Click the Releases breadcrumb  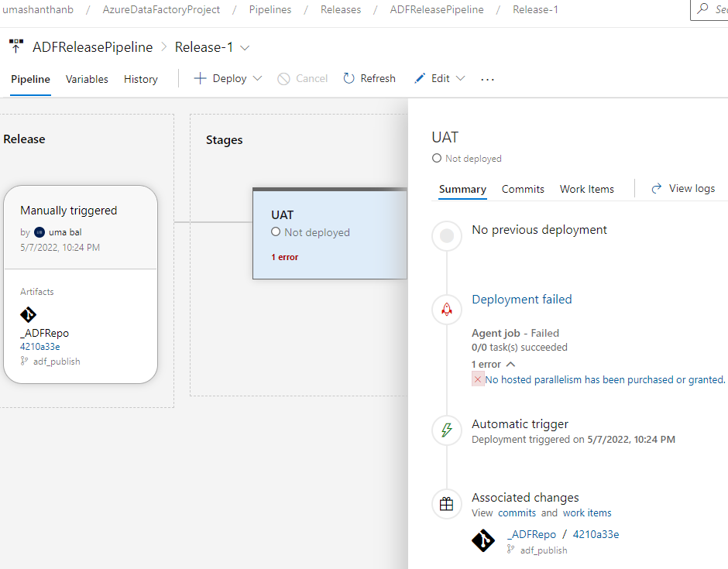(x=341, y=9)
